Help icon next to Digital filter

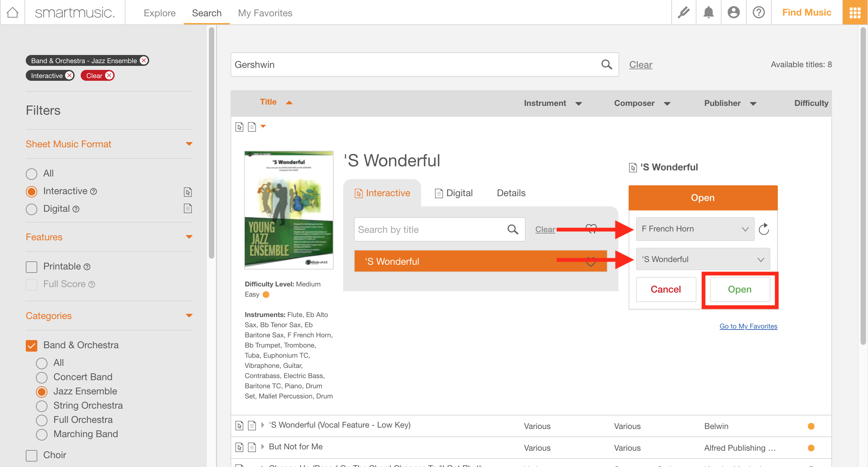(76, 209)
